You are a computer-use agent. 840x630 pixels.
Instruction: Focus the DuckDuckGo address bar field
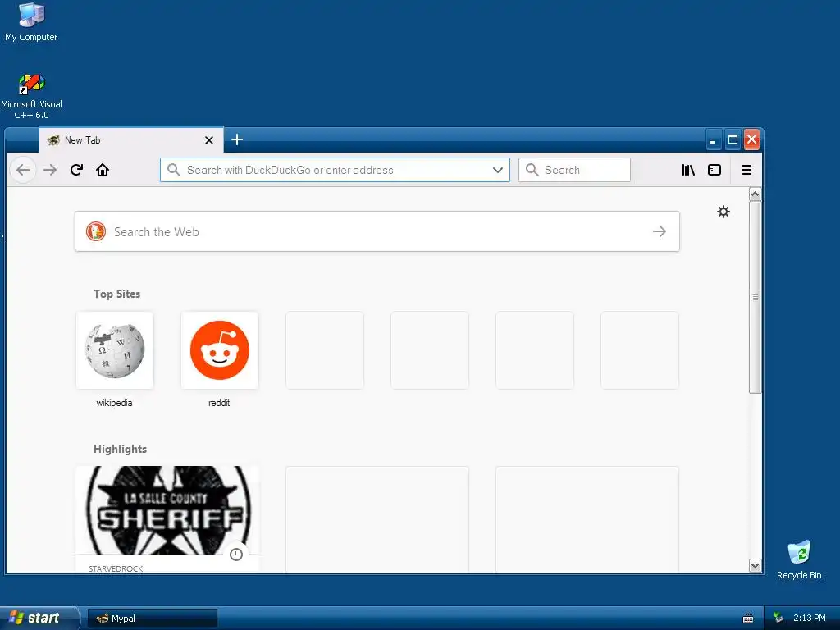pyautogui.click(x=335, y=170)
